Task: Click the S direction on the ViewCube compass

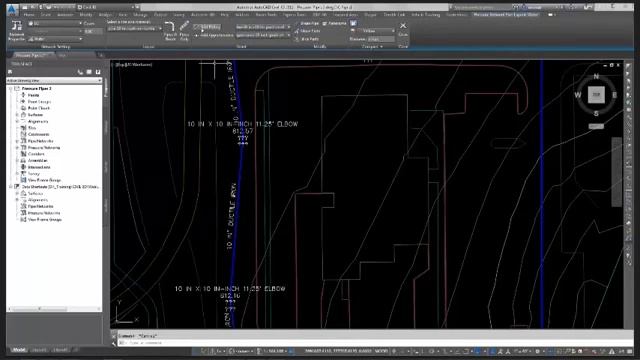Action: (596, 113)
